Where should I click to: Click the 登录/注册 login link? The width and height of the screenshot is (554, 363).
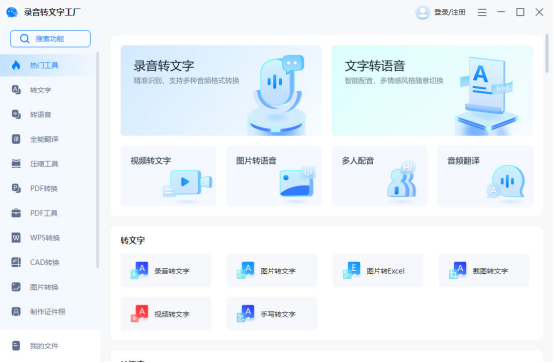coord(450,12)
